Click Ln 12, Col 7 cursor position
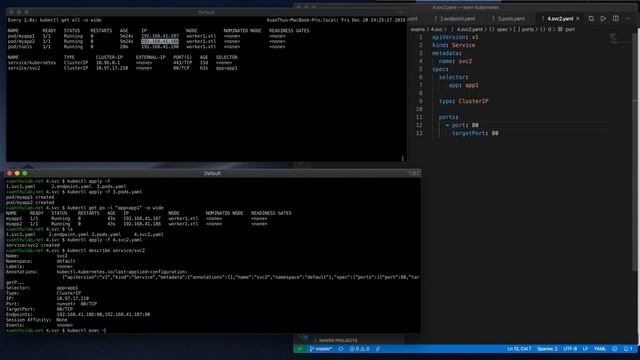The height and width of the screenshot is (360, 640). pyautogui.click(x=519, y=349)
